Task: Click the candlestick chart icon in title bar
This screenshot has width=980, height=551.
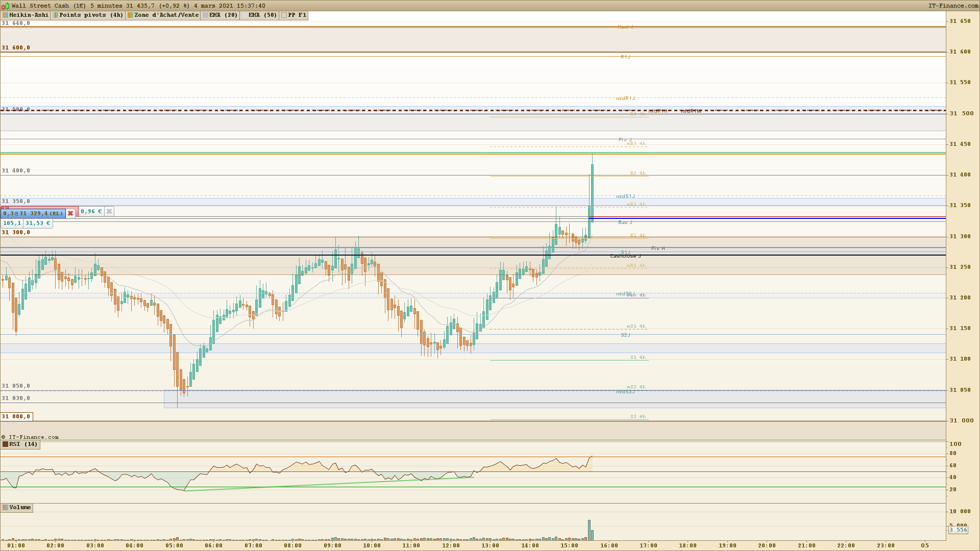Action: click(x=6, y=6)
